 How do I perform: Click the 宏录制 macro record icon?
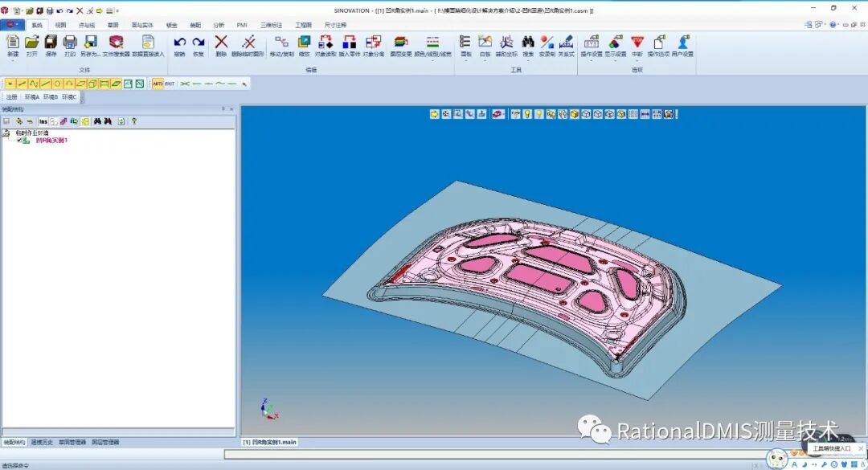click(x=547, y=42)
